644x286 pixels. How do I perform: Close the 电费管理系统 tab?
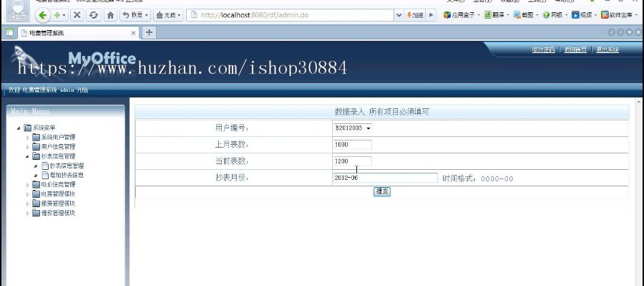click(x=133, y=33)
